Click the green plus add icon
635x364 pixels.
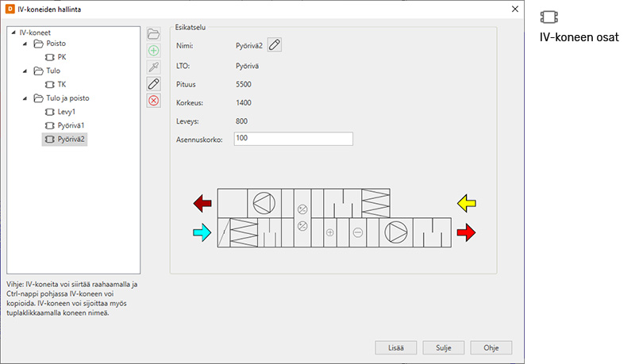point(153,51)
